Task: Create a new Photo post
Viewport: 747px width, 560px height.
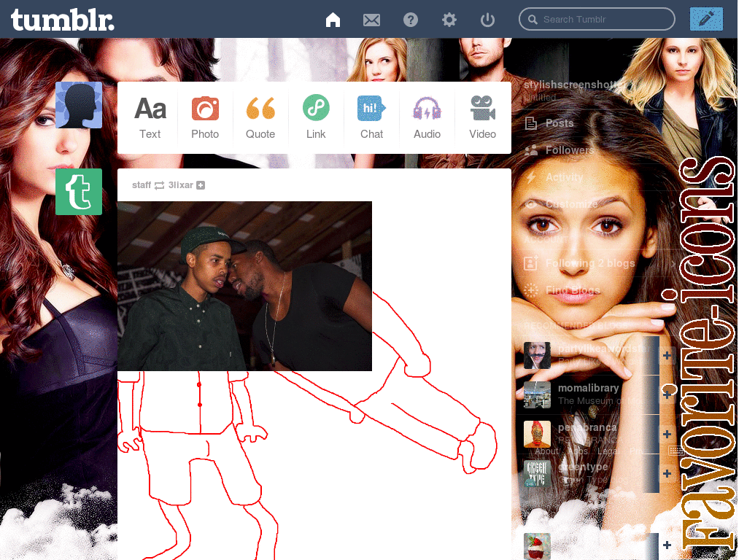Action: click(x=205, y=117)
